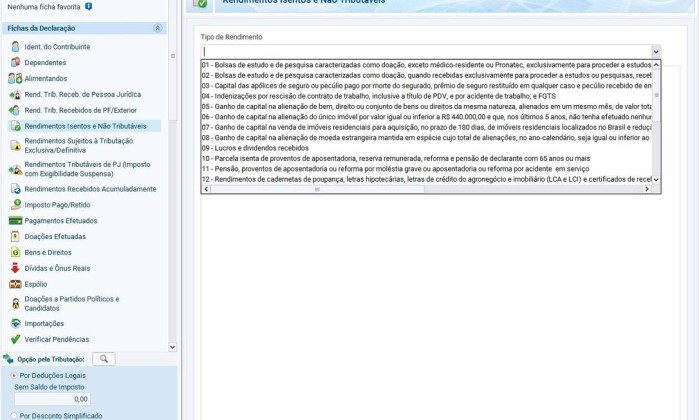699x420 pixels.
Task: Click the magnifier button beside Opção pela Tributação
Action: tap(104, 359)
